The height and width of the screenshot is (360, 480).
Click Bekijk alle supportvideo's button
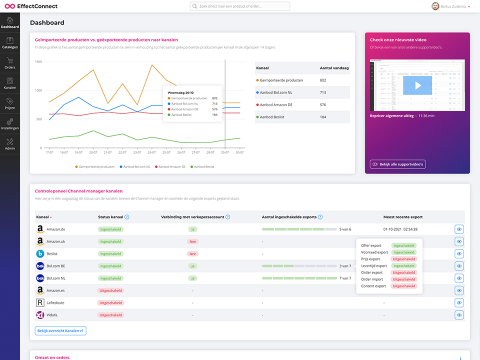click(398, 164)
